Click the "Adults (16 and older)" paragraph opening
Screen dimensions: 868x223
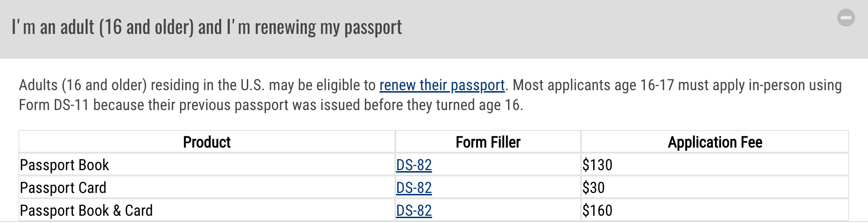[x=83, y=85]
